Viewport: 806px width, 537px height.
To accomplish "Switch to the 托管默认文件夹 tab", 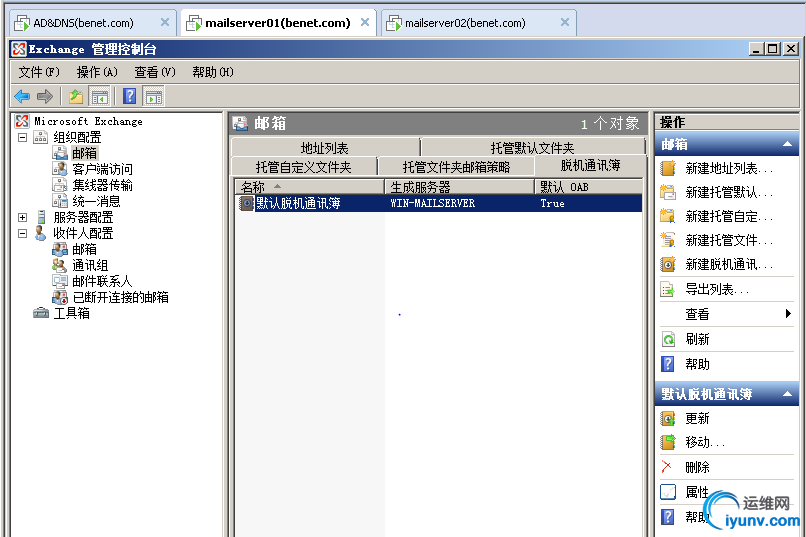I will pyautogui.click(x=533, y=148).
